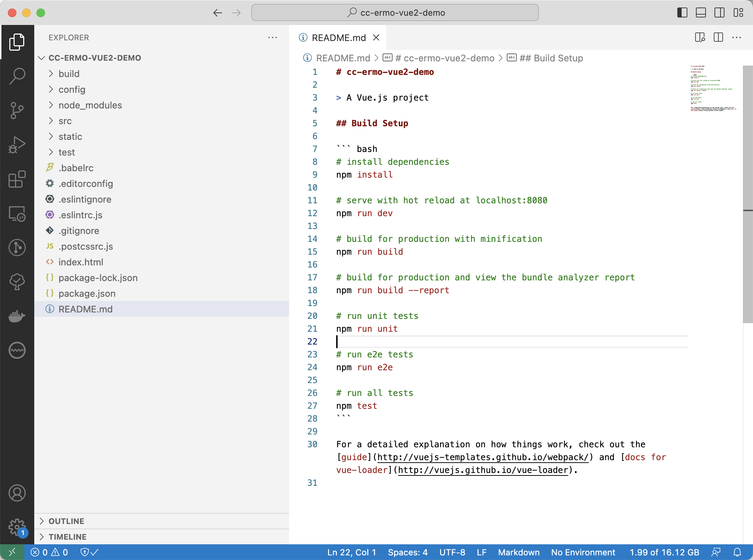Viewport: 753px width, 560px height.
Task: Change indentation via Spaces: 4
Action: click(x=408, y=552)
